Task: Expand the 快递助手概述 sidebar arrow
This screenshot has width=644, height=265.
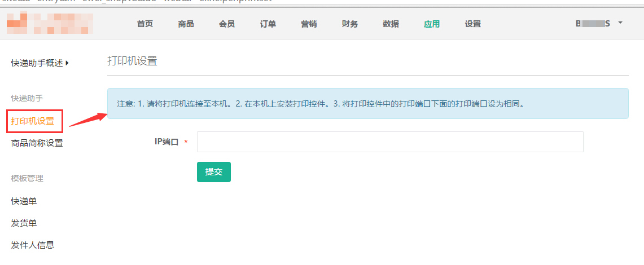Action: [67, 63]
